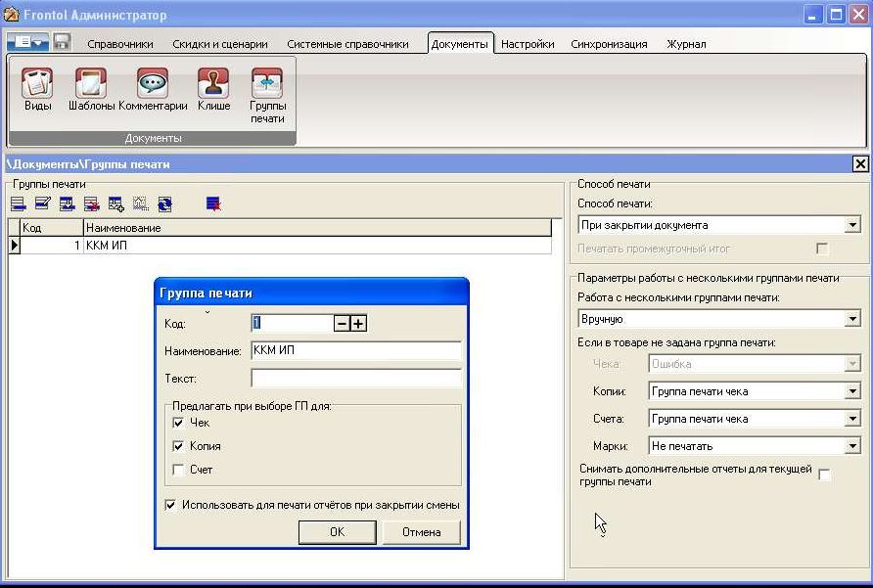Toggle Снимать дополнительные отчеты checkbox
Viewport: 873px width, 588px height.
(x=824, y=475)
